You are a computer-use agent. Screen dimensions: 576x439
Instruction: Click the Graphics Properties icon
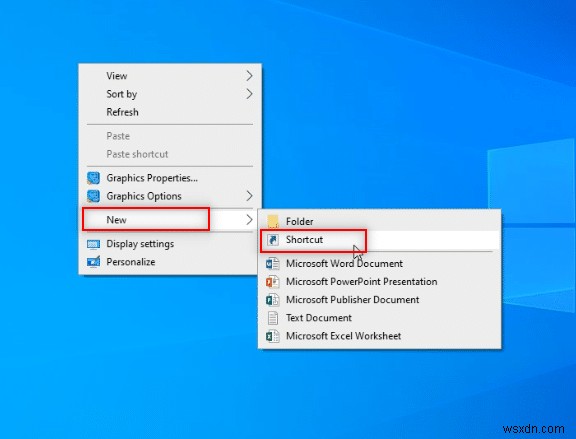tap(93, 178)
